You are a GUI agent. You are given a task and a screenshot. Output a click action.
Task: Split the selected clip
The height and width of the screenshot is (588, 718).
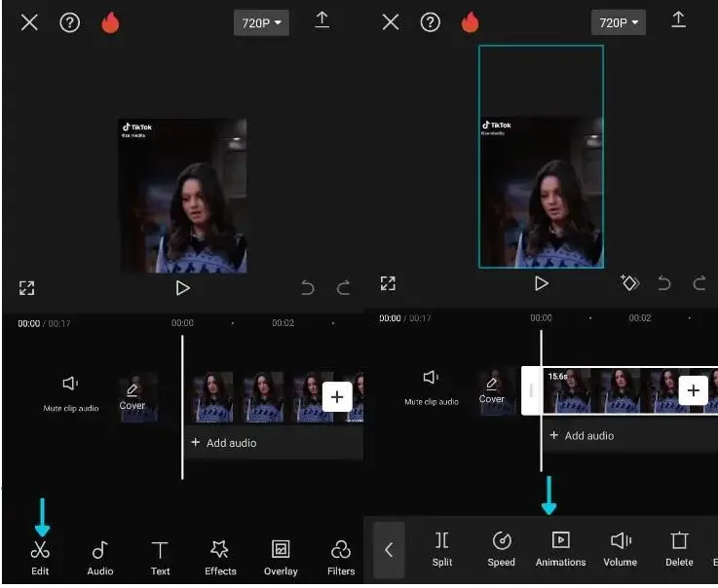(442, 548)
